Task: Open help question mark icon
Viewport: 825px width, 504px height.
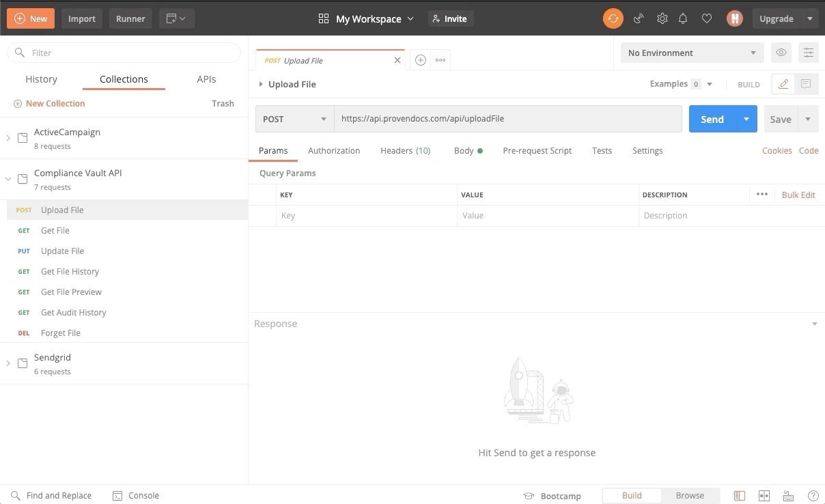Action: tap(813, 496)
